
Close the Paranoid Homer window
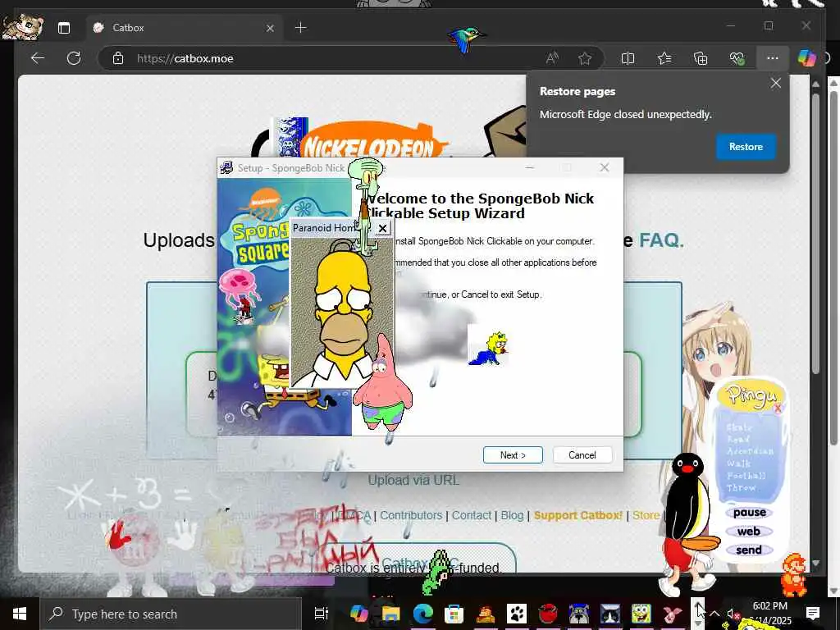(382, 229)
